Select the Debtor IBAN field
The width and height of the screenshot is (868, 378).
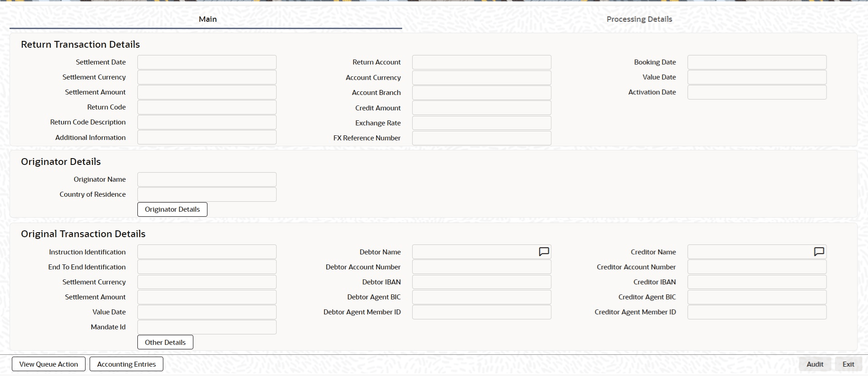[x=482, y=282]
